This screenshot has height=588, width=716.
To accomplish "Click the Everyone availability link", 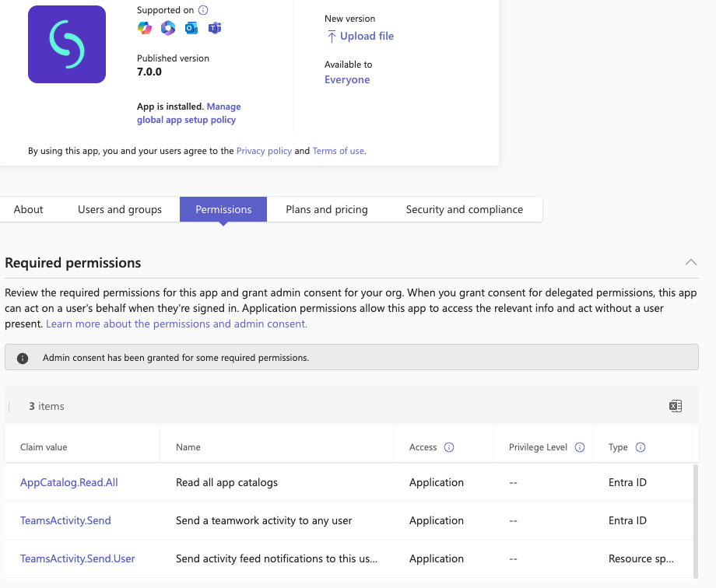I will pos(347,79).
